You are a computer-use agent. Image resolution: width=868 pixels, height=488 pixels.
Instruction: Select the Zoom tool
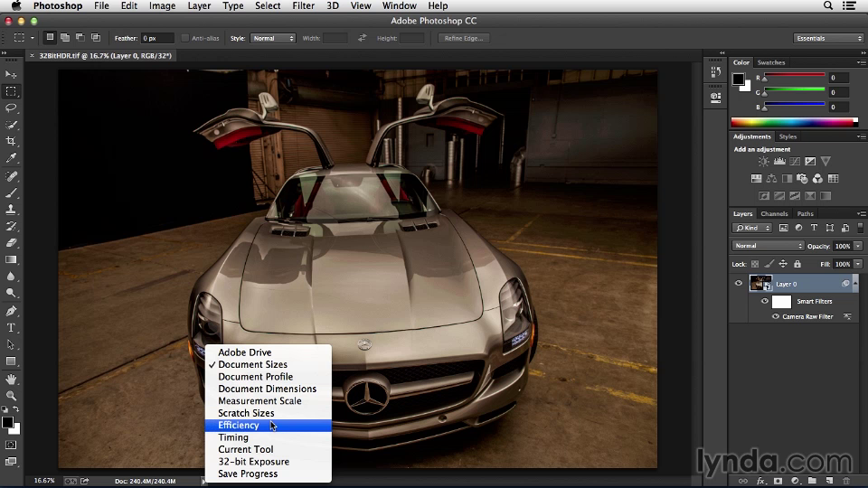[x=11, y=396]
